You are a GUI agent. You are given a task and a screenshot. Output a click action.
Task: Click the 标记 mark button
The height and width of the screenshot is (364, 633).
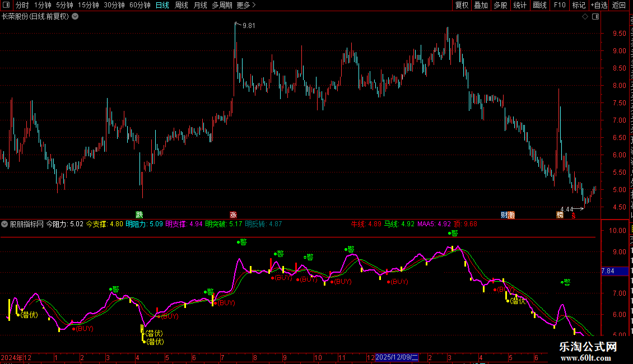pos(579,5)
